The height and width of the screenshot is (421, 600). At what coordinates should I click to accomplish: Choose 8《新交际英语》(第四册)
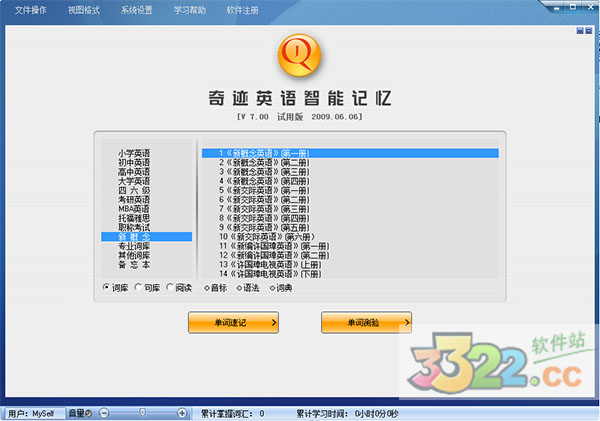tap(264, 218)
